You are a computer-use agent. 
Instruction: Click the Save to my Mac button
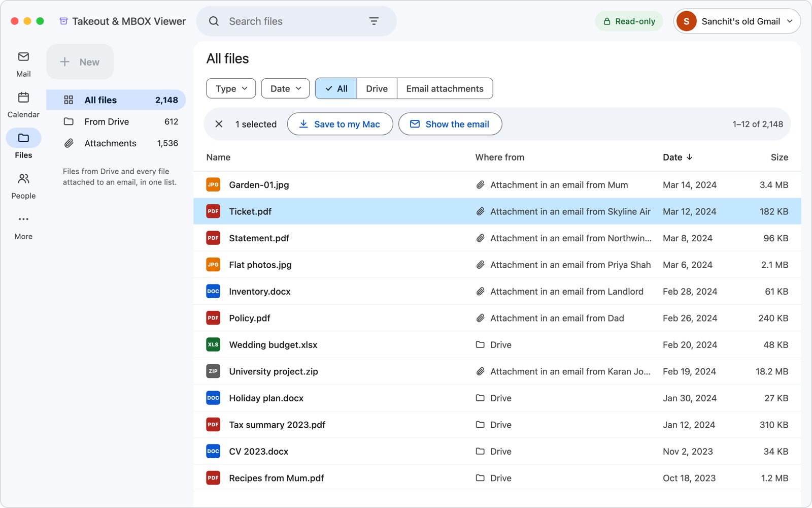point(340,124)
